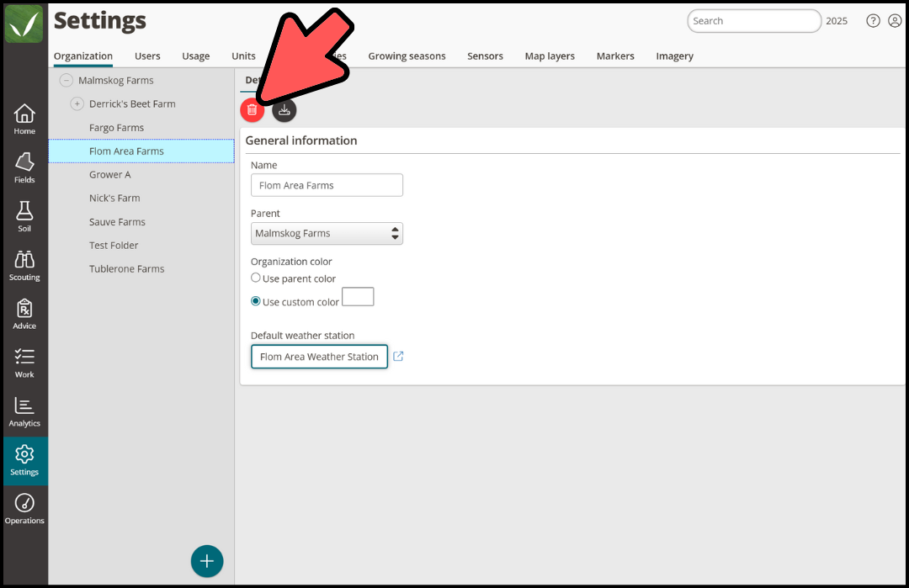909x588 pixels.
Task: Select the Settings gear in sidebar
Action: 24,460
